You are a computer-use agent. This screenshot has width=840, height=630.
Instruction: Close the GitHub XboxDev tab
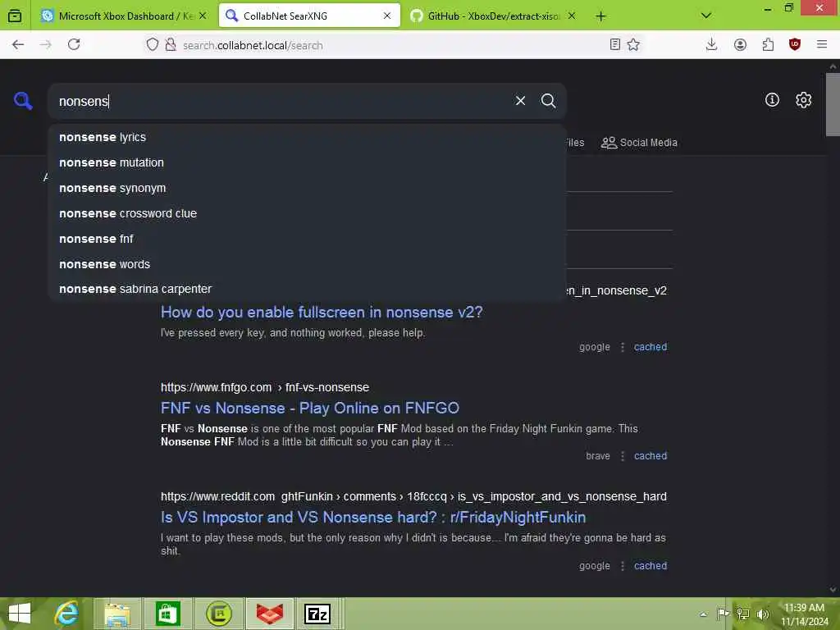pyautogui.click(x=572, y=16)
